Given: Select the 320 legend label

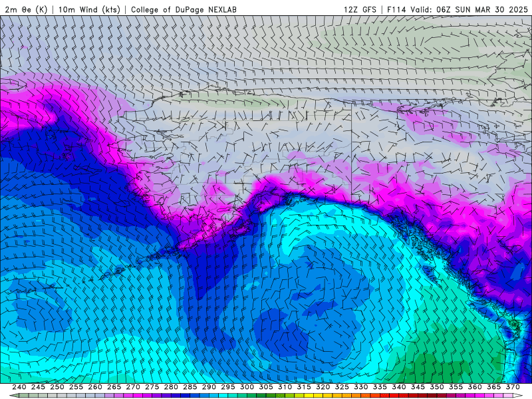Looking at the screenshot, I should (323, 387).
